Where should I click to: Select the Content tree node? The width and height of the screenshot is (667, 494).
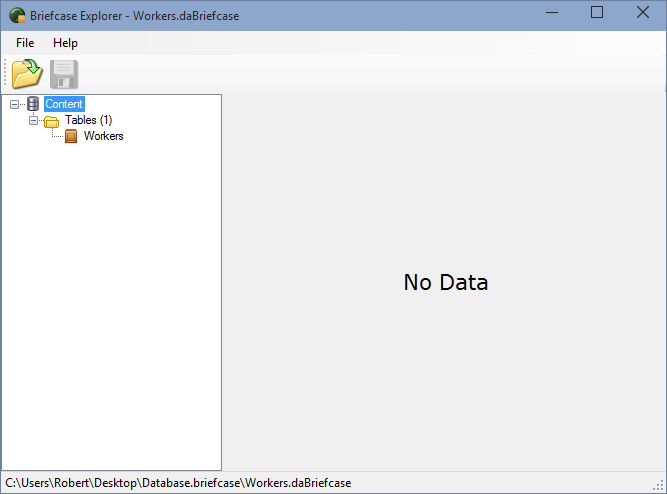64,104
